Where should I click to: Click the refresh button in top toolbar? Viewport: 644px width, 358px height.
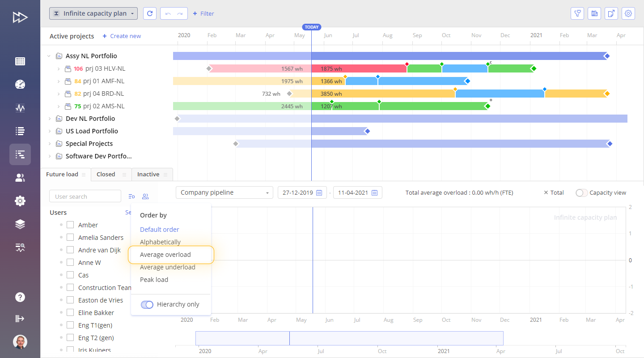pyautogui.click(x=150, y=13)
